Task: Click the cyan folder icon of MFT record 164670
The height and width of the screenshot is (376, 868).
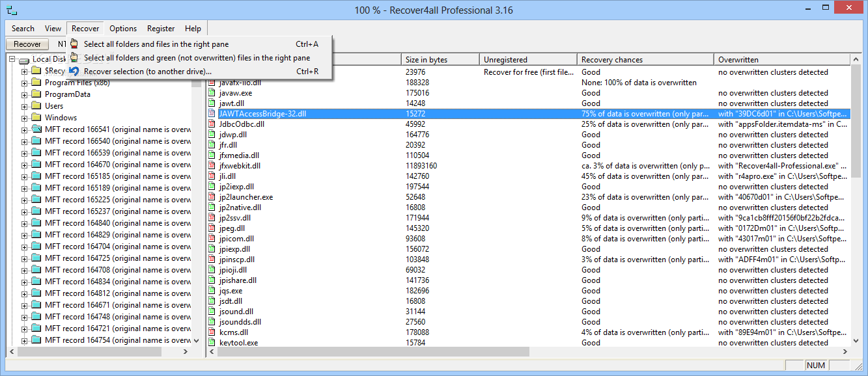Action: click(36, 165)
